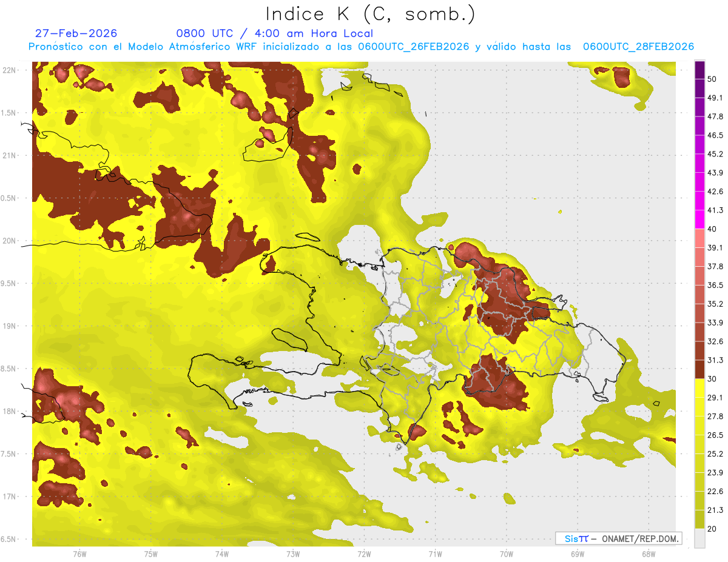Click the "22.6" colorbar value
This screenshot has height=562, width=728.
click(x=715, y=492)
